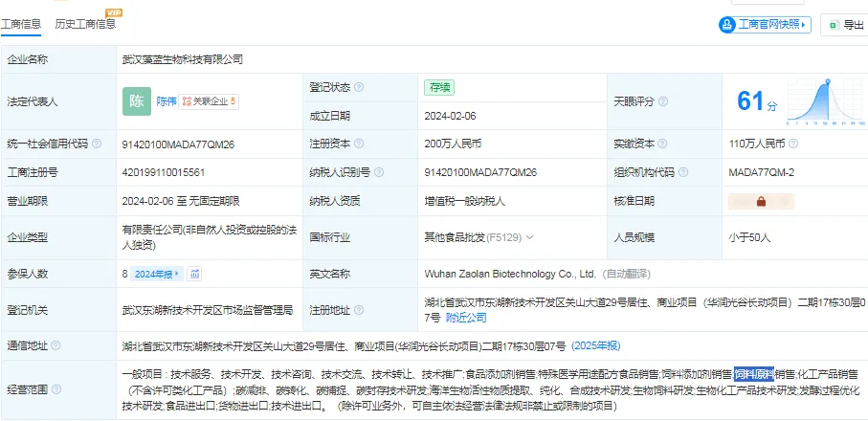Click help icon next to 组织机构代码
This screenshot has width=868, height=421.
coord(683,172)
